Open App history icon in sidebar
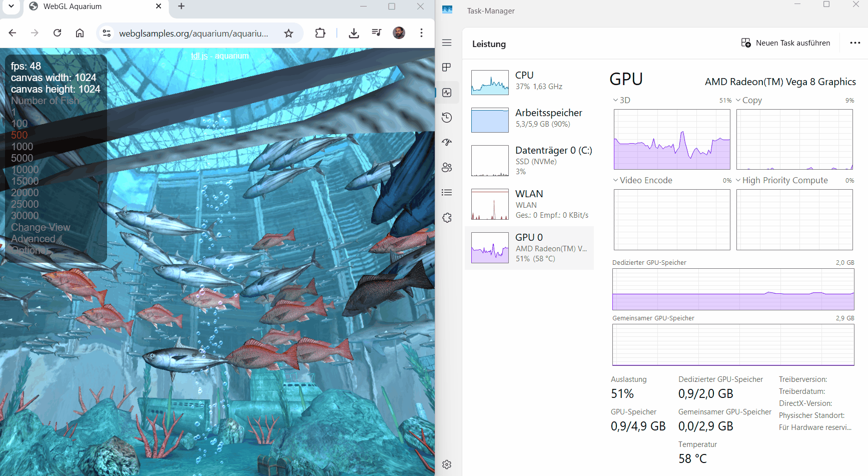 447,118
